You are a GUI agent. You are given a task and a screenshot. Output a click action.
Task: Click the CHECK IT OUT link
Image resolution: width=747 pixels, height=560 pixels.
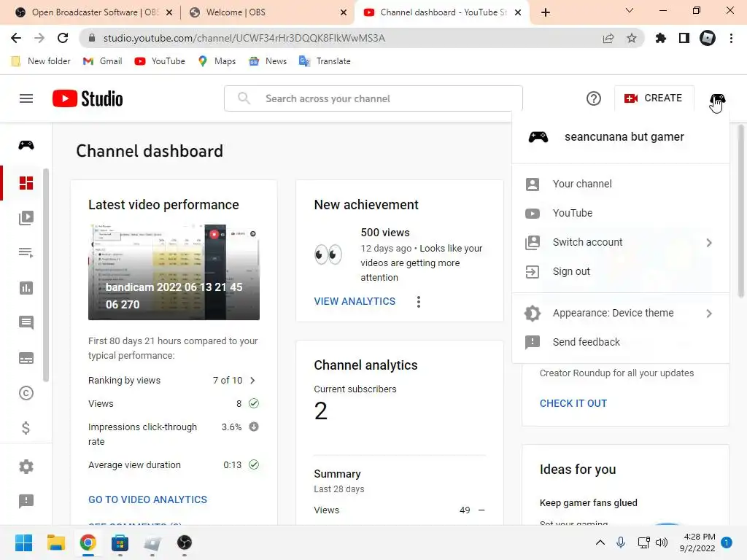[573, 403]
